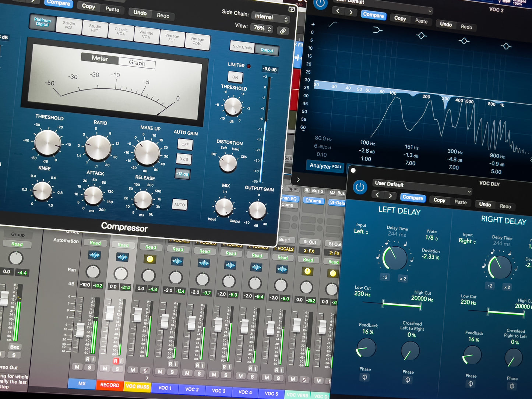
Task: Bypass VOC DLY delay with its power button
Action: tap(360, 187)
